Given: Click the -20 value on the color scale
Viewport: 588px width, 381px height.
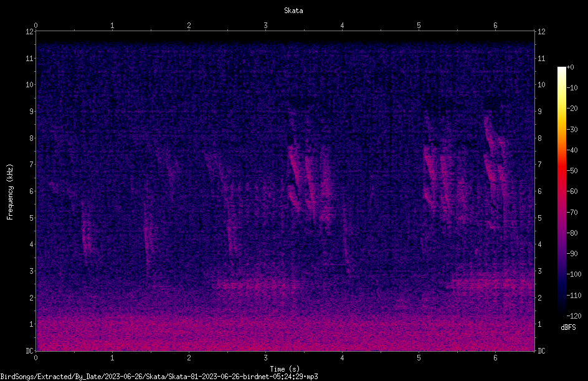Looking at the screenshot, I should click(572, 109).
